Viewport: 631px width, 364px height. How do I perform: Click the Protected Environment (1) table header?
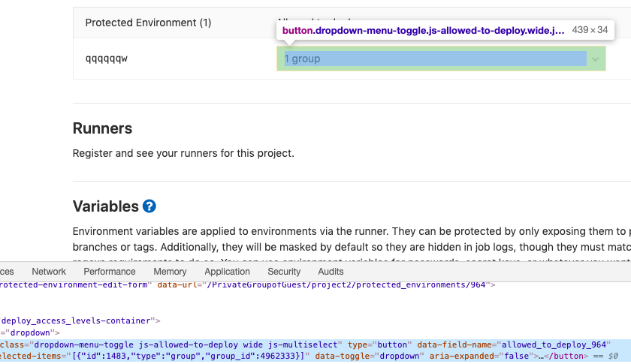[148, 23]
